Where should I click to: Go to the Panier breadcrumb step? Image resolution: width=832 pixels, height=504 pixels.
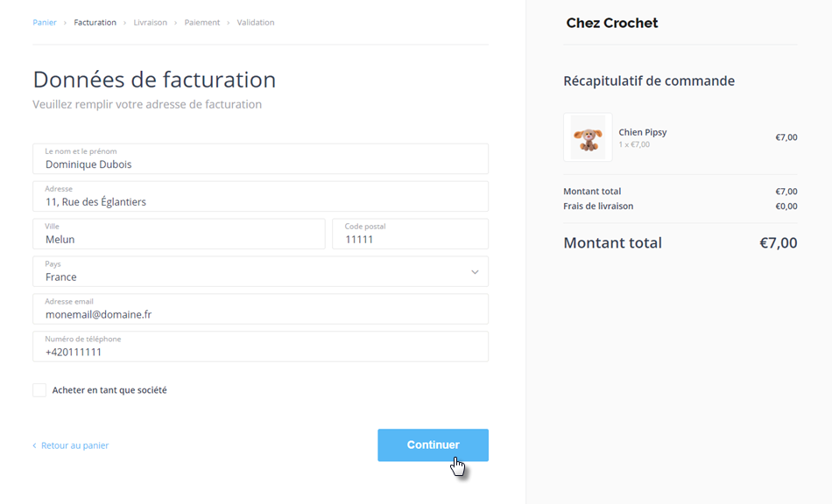coord(45,23)
